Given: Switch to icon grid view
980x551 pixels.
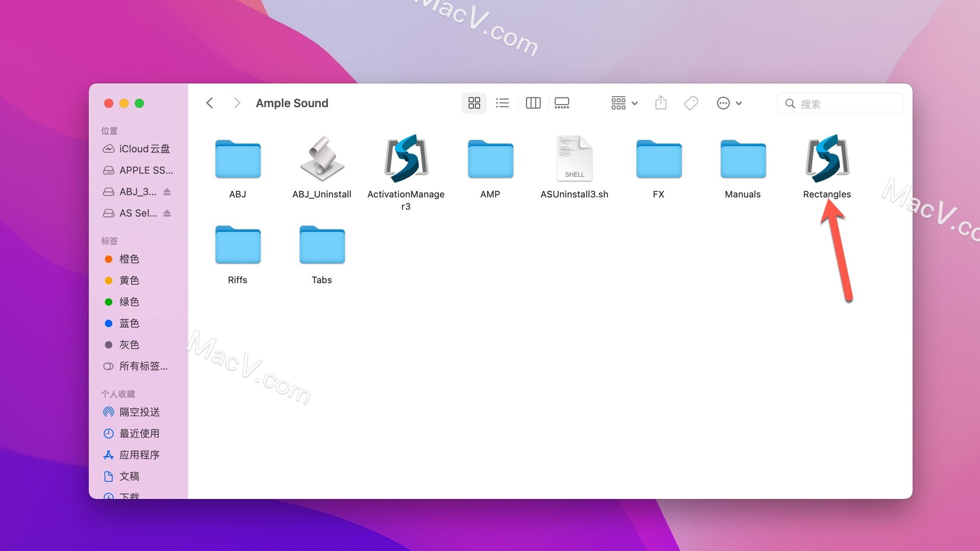Looking at the screenshot, I should pyautogui.click(x=474, y=103).
